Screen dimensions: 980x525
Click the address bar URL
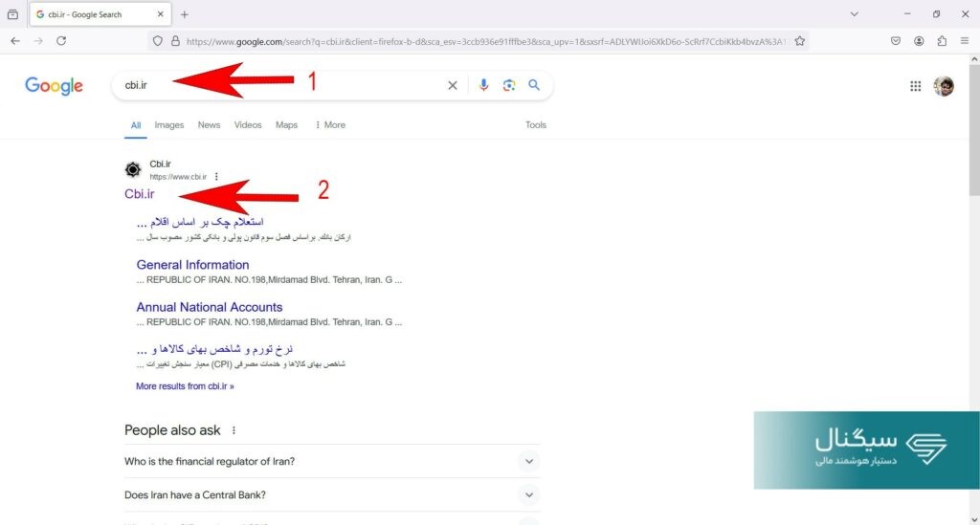tap(485, 41)
